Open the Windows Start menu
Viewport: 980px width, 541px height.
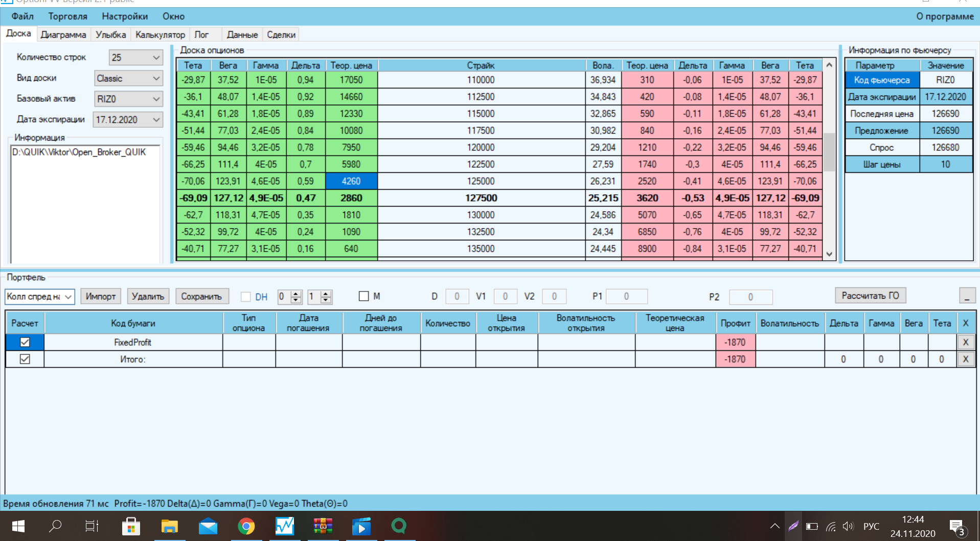(18, 526)
